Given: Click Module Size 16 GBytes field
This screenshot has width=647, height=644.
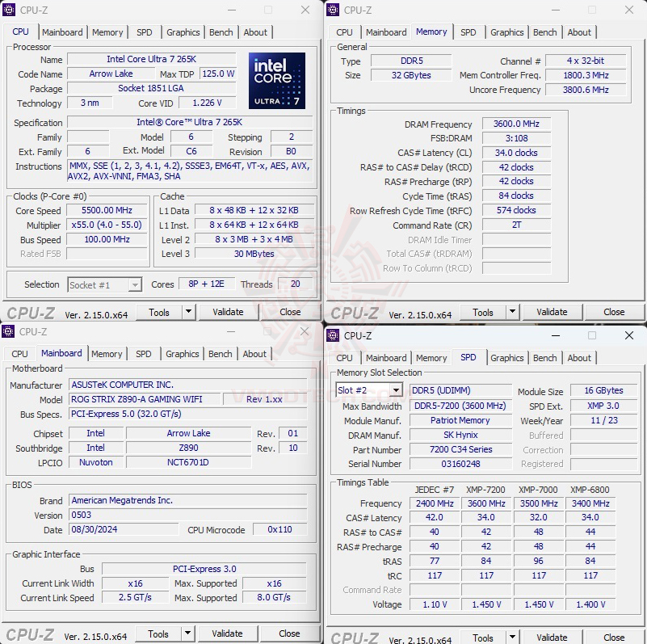Looking at the screenshot, I should 603,390.
